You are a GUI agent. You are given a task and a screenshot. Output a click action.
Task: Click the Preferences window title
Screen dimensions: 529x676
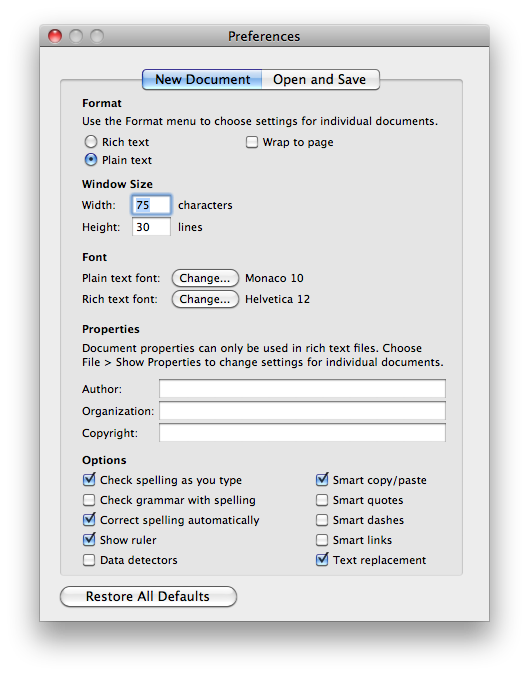(x=264, y=36)
